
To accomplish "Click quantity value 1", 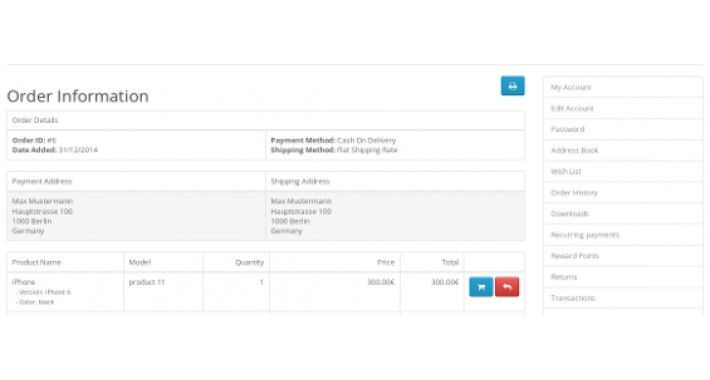I will pos(261,282).
